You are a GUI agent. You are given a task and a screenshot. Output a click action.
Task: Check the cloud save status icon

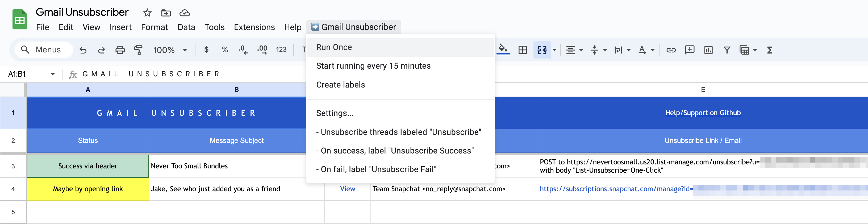185,13
